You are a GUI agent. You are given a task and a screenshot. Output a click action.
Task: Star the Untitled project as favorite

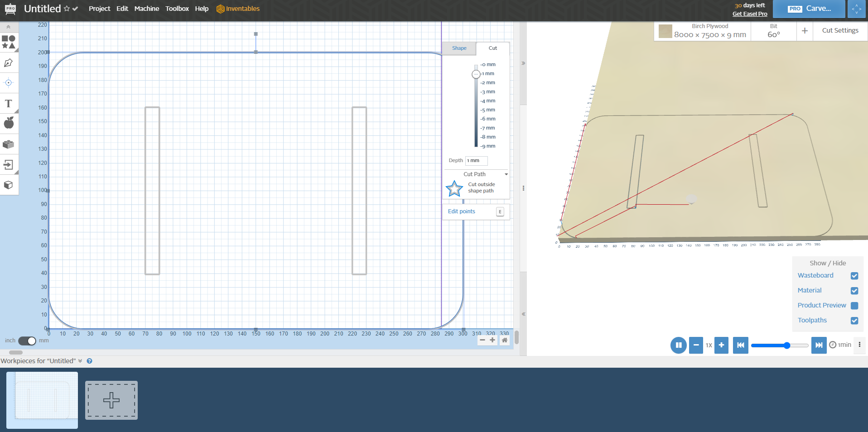click(x=67, y=9)
